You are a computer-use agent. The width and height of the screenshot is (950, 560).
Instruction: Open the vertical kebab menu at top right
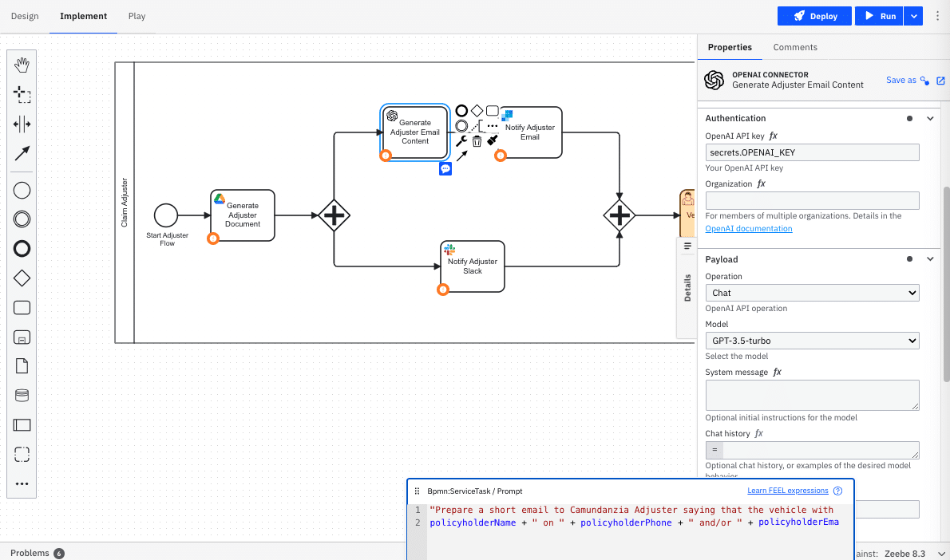point(937,16)
